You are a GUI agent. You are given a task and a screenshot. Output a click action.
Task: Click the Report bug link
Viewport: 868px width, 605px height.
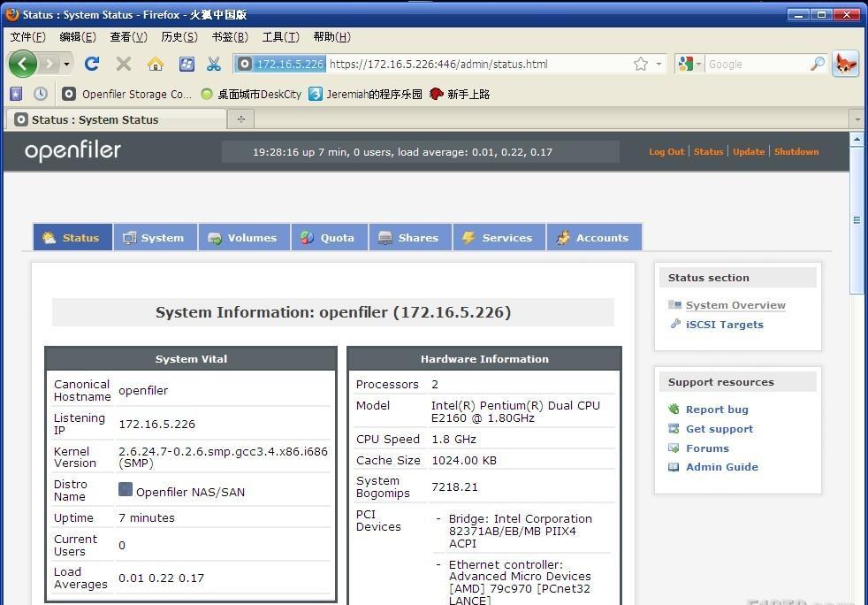click(x=717, y=410)
